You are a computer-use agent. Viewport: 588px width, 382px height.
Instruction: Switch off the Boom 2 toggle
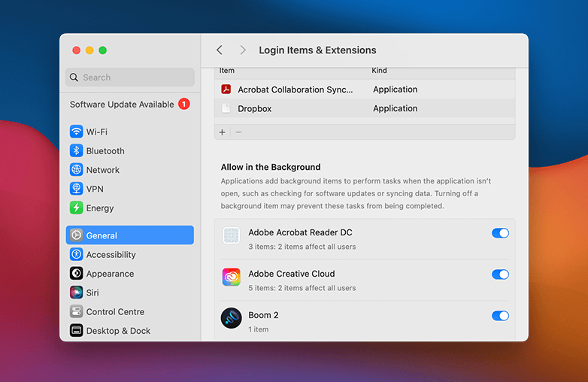pos(500,316)
